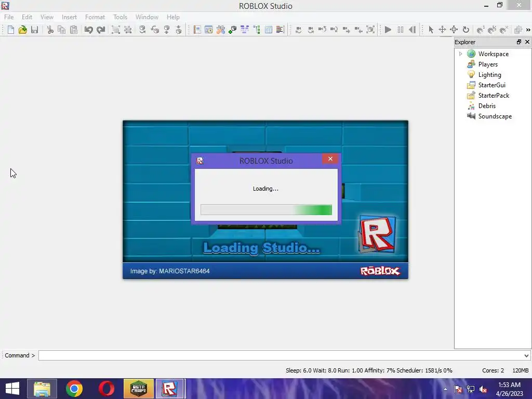Open the wrench and screwdriver tools icon
Screen dimensions: 532x399
[x=220, y=30]
